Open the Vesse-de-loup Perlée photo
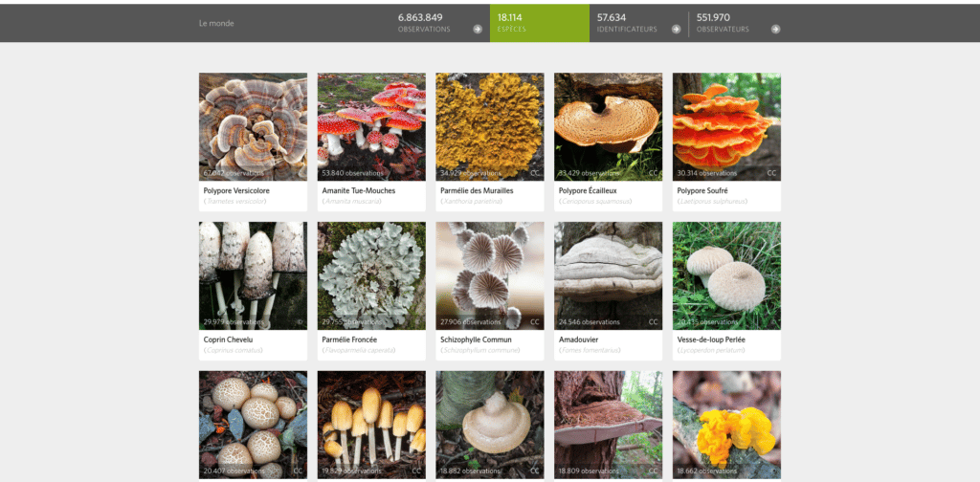980x482 pixels. 727,276
